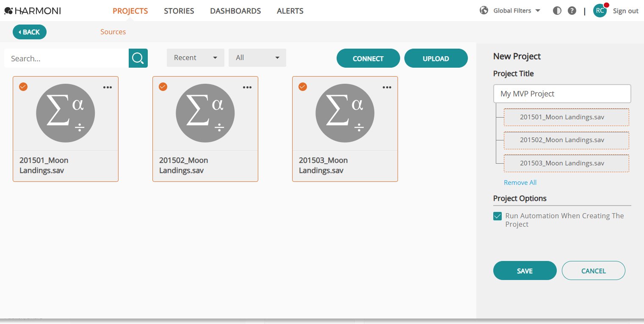Save the new project
The height and width of the screenshot is (324, 644).
point(525,271)
